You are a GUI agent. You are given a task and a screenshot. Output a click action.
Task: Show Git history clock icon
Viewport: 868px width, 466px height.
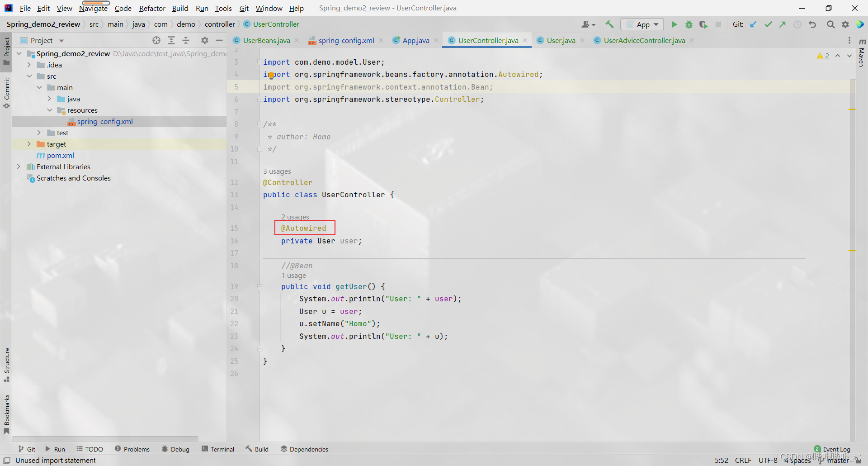pyautogui.click(x=797, y=24)
